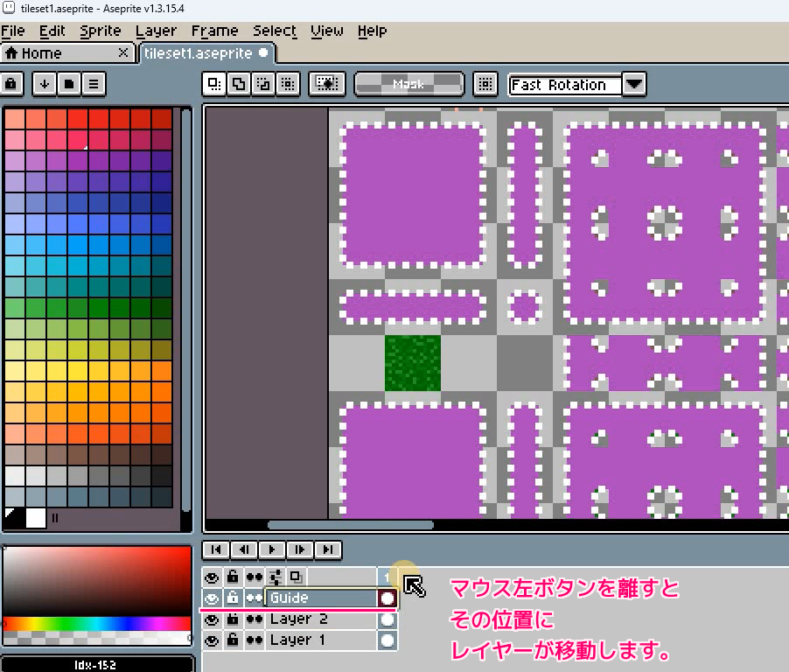Select the add-to-selection mode icon
This screenshot has width=789, height=672.
coord(237,84)
